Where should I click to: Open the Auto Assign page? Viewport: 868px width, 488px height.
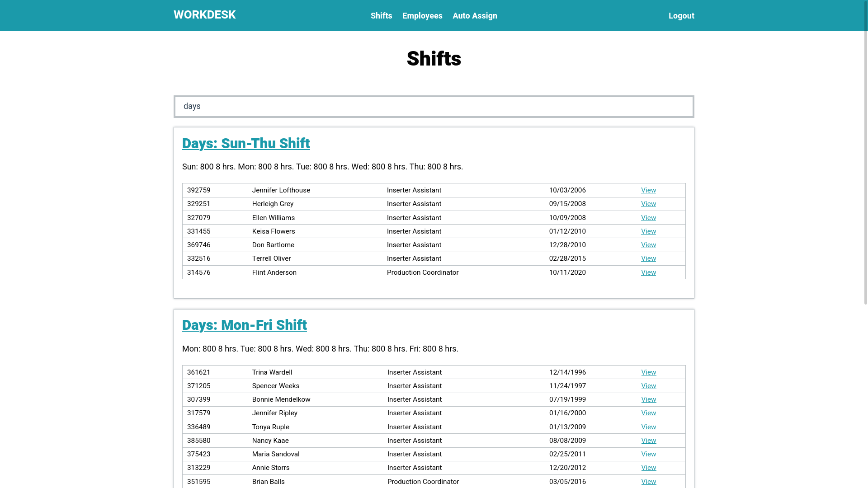pyautogui.click(x=474, y=16)
